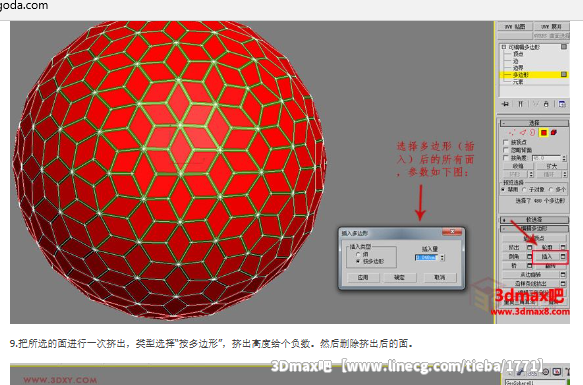The width and height of the screenshot is (583, 385).
Task: Click the Pin Stack icon
Action: [505, 104]
